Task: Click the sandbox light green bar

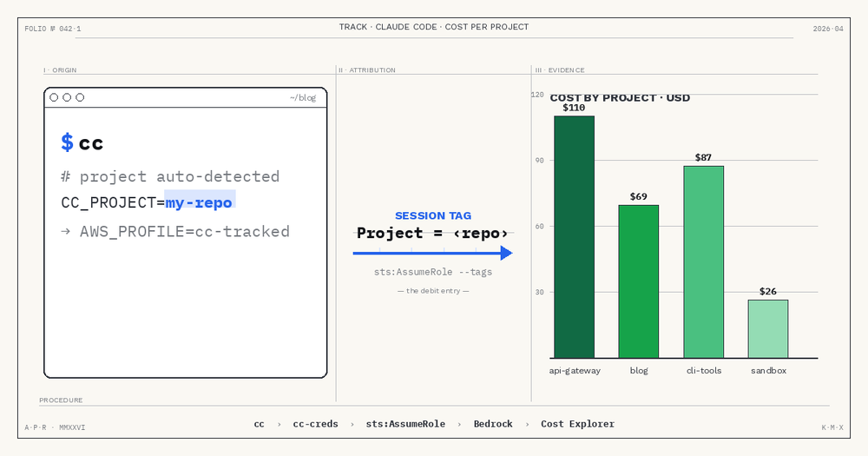Action: (768, 329)
